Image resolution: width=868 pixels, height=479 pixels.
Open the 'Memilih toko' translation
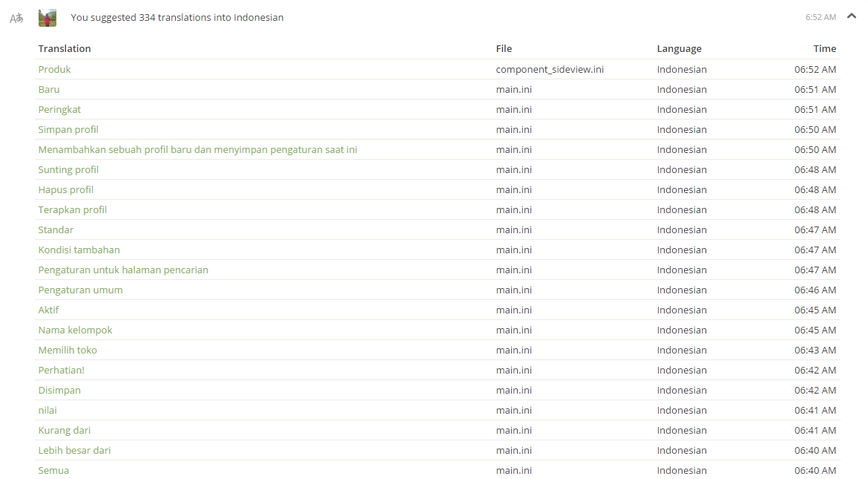[x=68, y=350]
